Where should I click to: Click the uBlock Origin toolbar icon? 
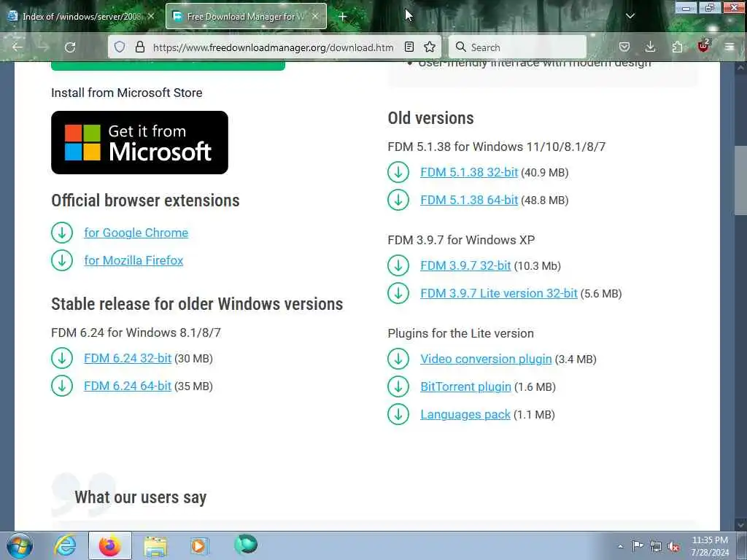click(704, 46)
